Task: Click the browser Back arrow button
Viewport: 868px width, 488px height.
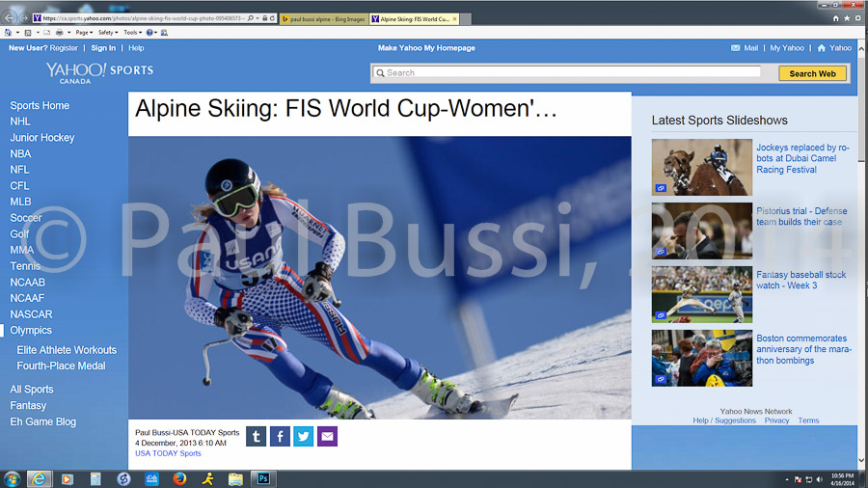Action: click(x=9, y=17)
